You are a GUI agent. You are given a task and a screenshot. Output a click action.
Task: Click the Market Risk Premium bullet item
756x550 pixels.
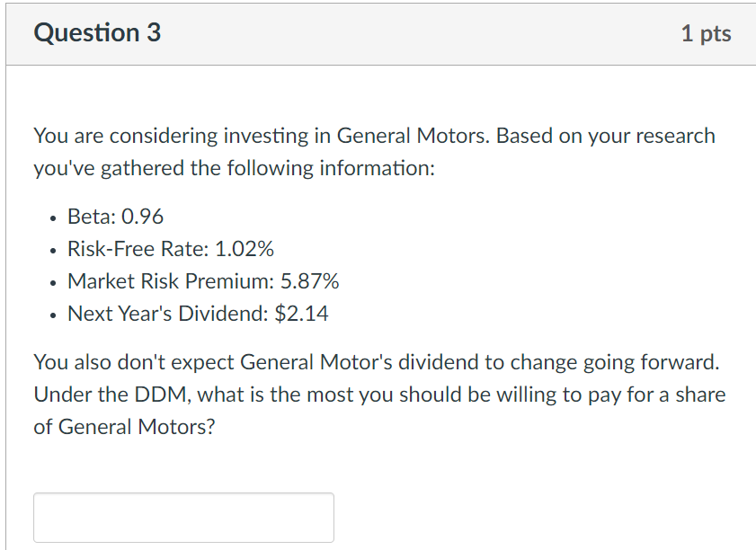(203, 280)
